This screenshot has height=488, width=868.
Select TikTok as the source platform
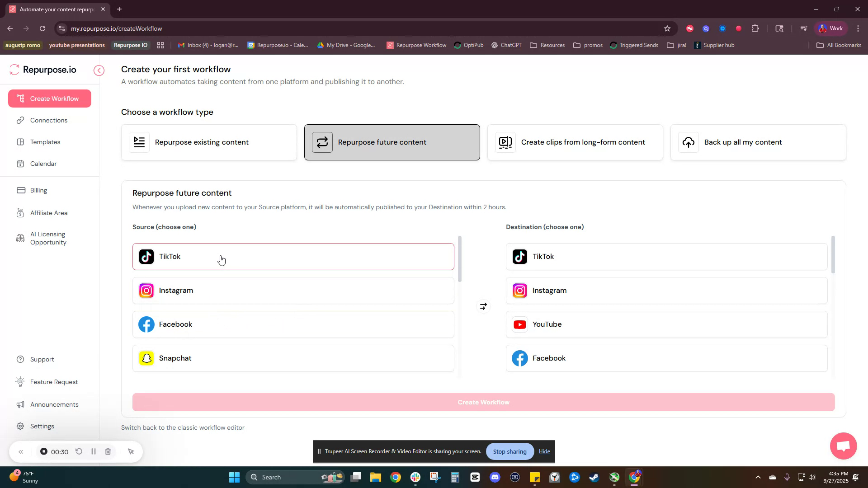coord(292,256)
